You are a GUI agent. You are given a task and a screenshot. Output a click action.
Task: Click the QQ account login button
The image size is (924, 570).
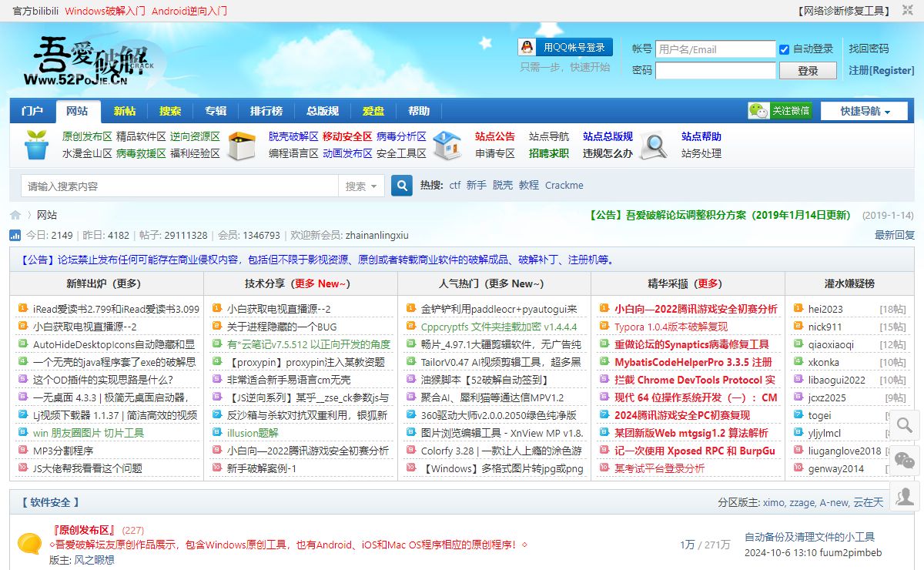click(566, 47)
